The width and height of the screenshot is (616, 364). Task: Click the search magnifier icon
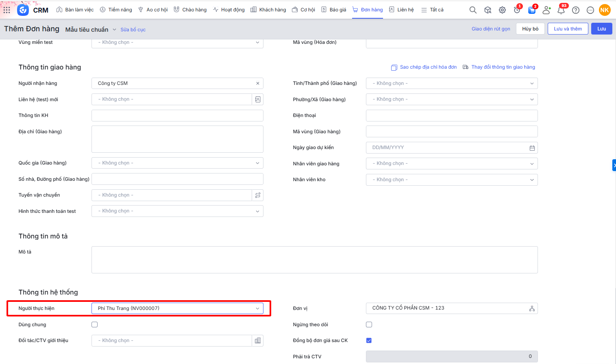473,10
